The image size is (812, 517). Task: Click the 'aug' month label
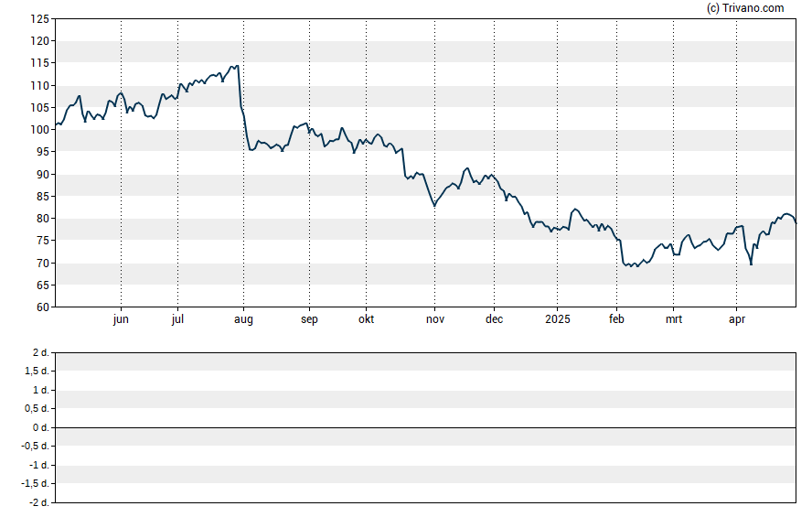243,319
